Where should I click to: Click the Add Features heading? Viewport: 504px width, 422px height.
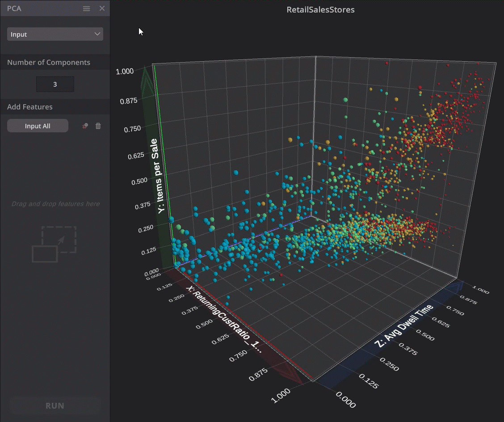coord(30,107)
